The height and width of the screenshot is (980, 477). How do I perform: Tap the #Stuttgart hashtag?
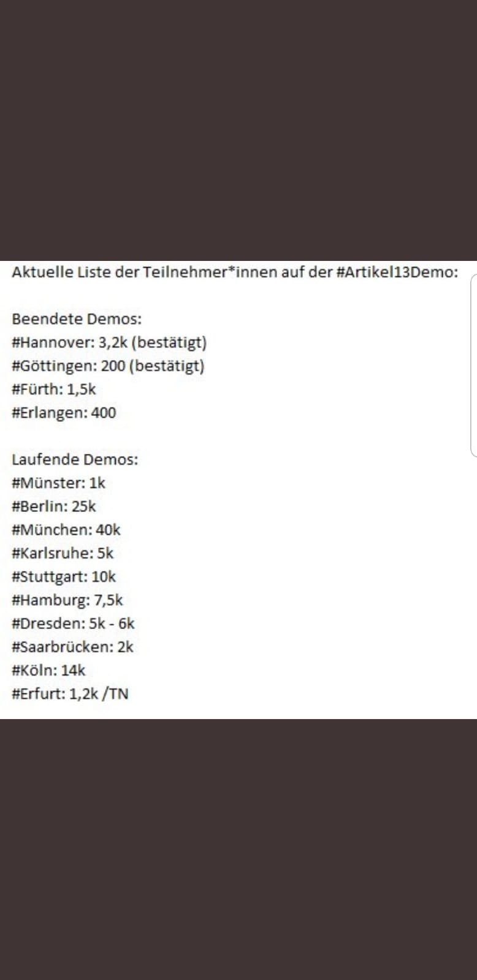tap(49, 577)
